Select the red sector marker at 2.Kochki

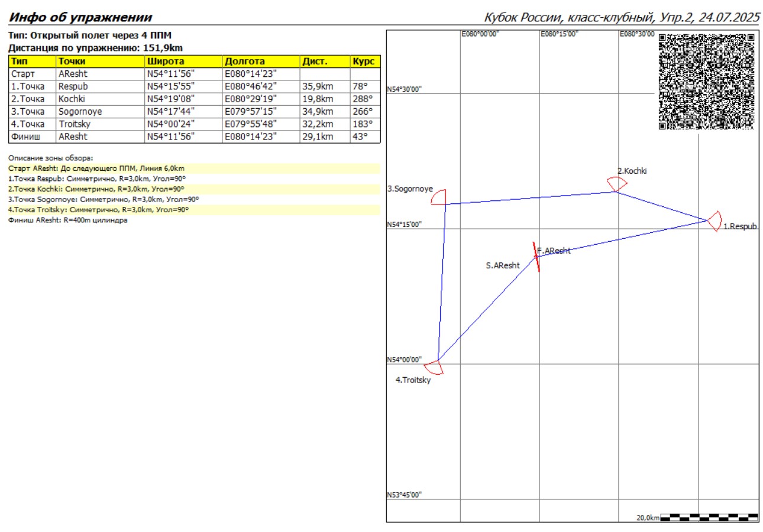[616, 185]
